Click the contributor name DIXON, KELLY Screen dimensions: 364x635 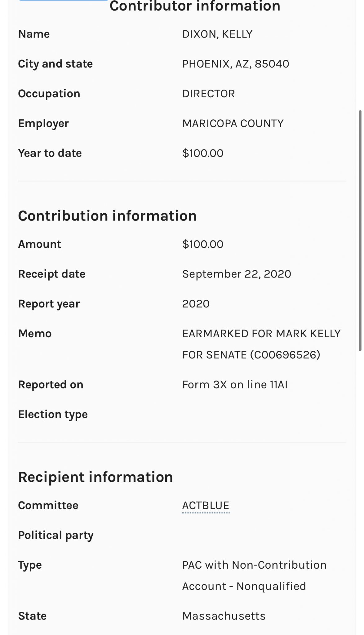pos(217,34)
